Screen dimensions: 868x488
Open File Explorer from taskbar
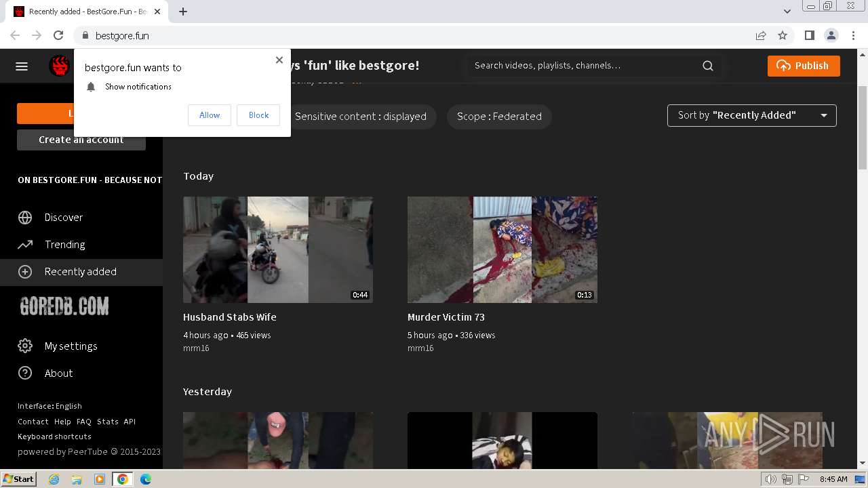tap(77, 479)
